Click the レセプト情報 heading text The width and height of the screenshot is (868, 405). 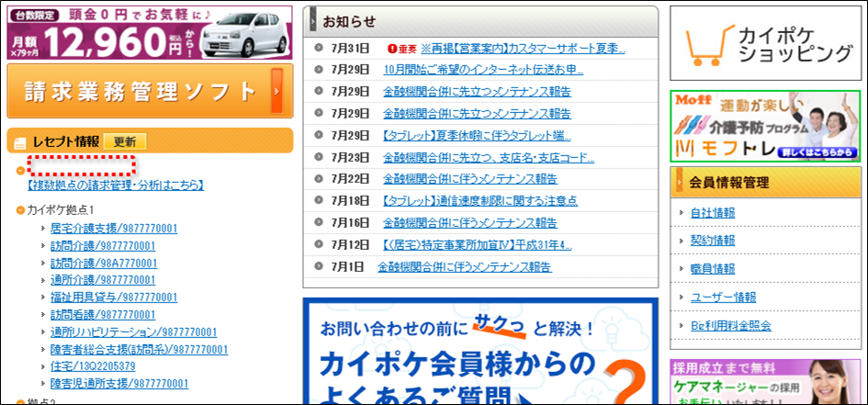[x=65, y=141]
